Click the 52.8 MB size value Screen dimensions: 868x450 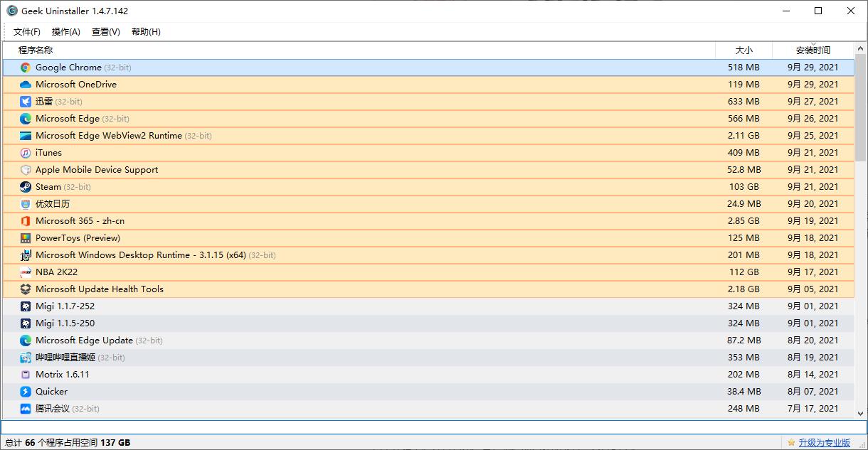point(743,170)
